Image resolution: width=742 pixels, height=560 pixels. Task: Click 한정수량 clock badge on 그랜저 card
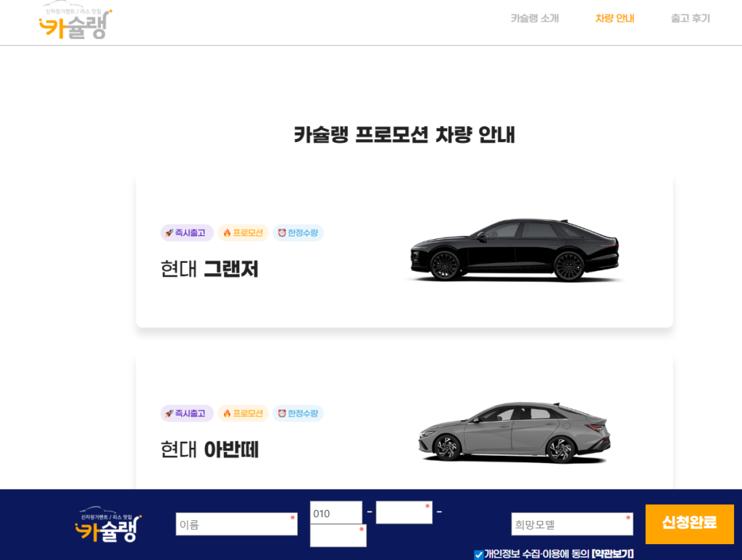tap(298, 233)
